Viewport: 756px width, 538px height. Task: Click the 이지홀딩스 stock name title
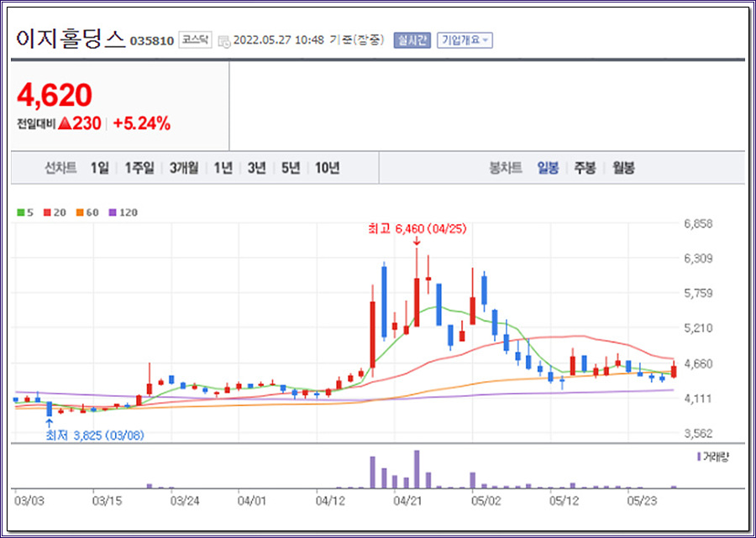70,38
